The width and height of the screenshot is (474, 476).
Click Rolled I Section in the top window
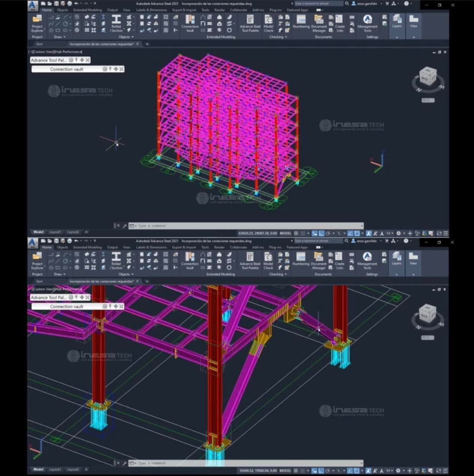(116, 24)
